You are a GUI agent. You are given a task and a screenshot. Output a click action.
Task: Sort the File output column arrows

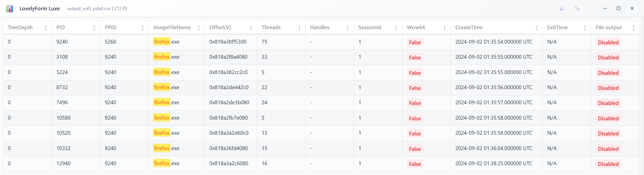point(633,28)
